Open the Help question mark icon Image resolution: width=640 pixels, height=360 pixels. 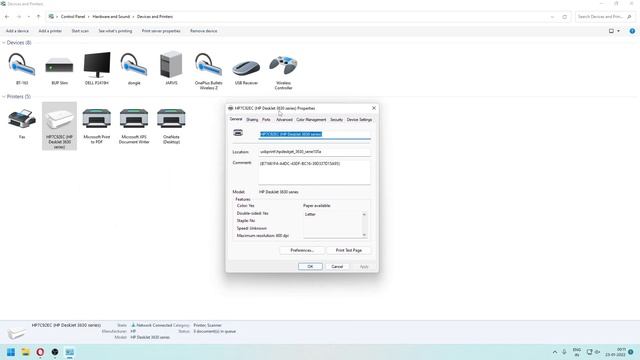point(632,31)
